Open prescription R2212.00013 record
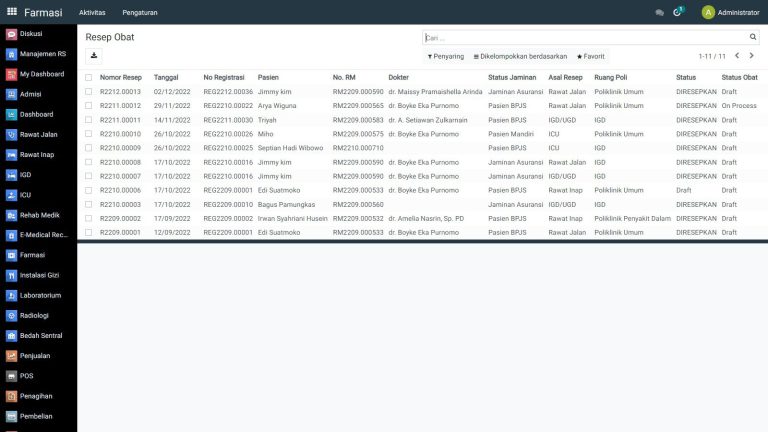 [422, 92]
